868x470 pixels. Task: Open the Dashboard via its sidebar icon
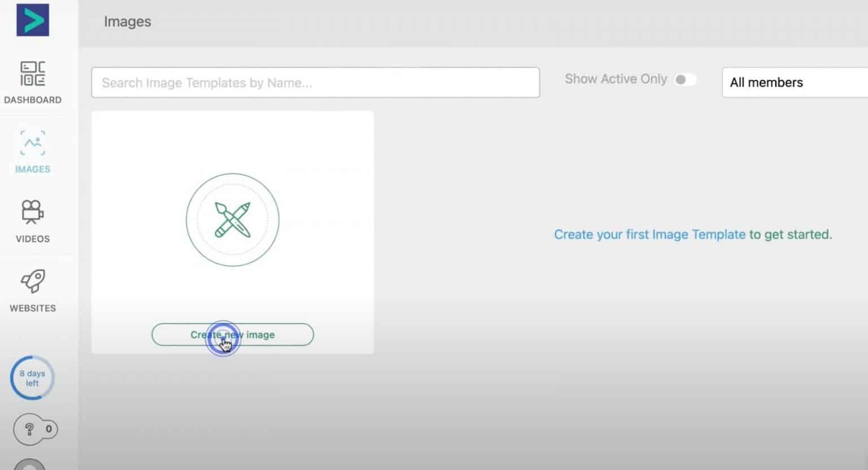[32, 73]
